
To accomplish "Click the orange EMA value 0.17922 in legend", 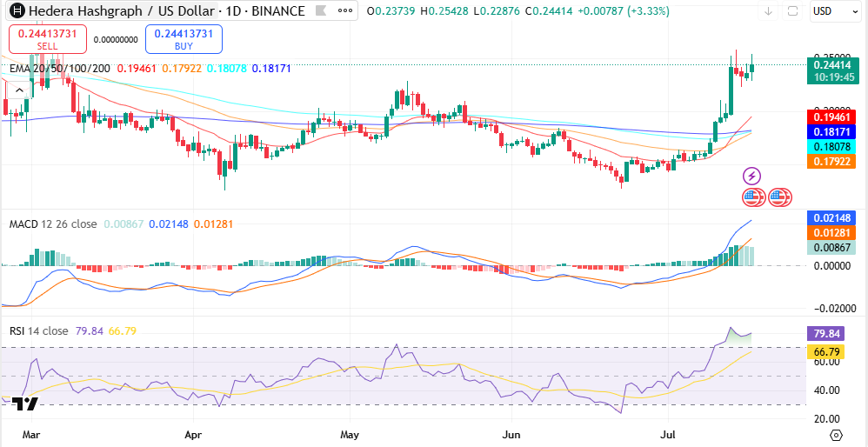I will 182,69.
